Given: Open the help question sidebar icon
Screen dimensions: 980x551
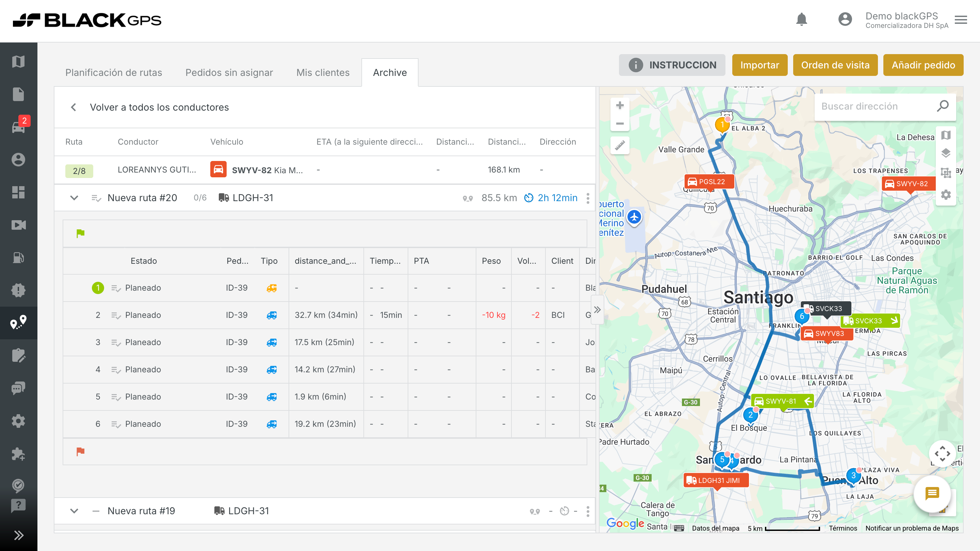Looking at the screenshot, I should point(18,506).
